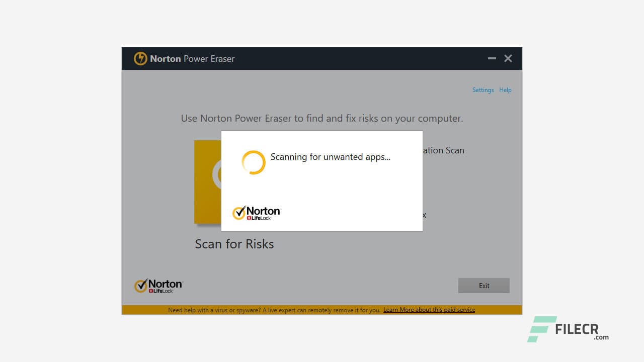Click the Scanning for unwanted apps message
Image resolution: width=644 pixels, height=362 pixels.
(x=330, y=157)
